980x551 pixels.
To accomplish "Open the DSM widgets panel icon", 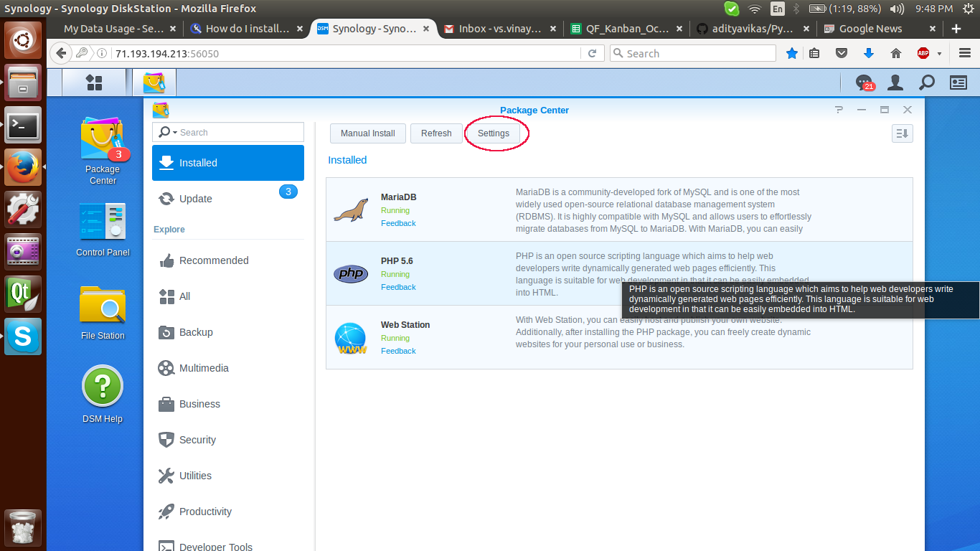I will point(958,83).
